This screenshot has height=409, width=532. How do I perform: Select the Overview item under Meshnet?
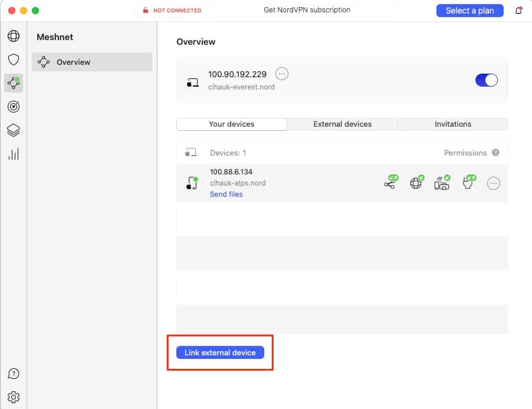pos(92,62)
